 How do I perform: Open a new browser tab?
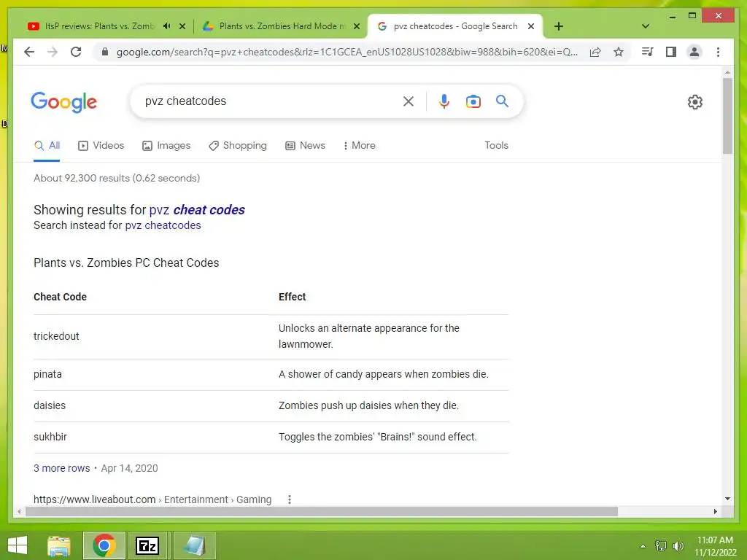click(x=558, y=27)
